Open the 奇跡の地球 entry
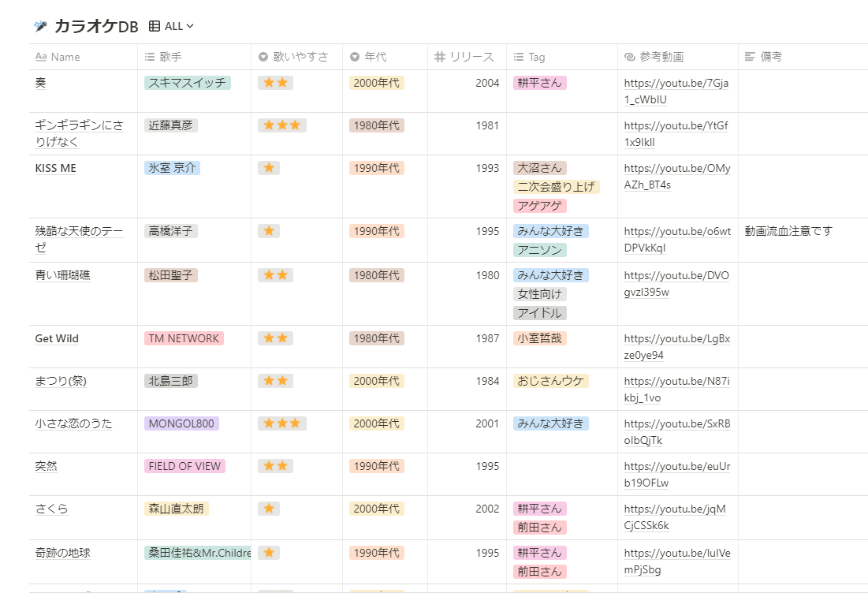 click(x=62, y=553)
